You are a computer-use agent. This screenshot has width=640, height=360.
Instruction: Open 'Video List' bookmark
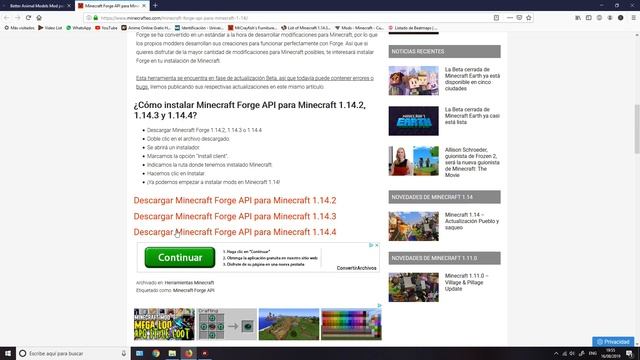50,28
